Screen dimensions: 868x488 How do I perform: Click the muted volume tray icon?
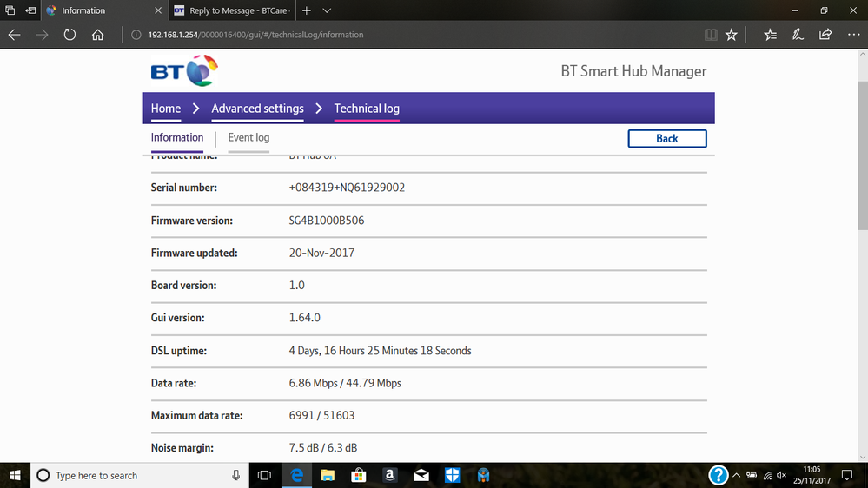coord(782,475)
